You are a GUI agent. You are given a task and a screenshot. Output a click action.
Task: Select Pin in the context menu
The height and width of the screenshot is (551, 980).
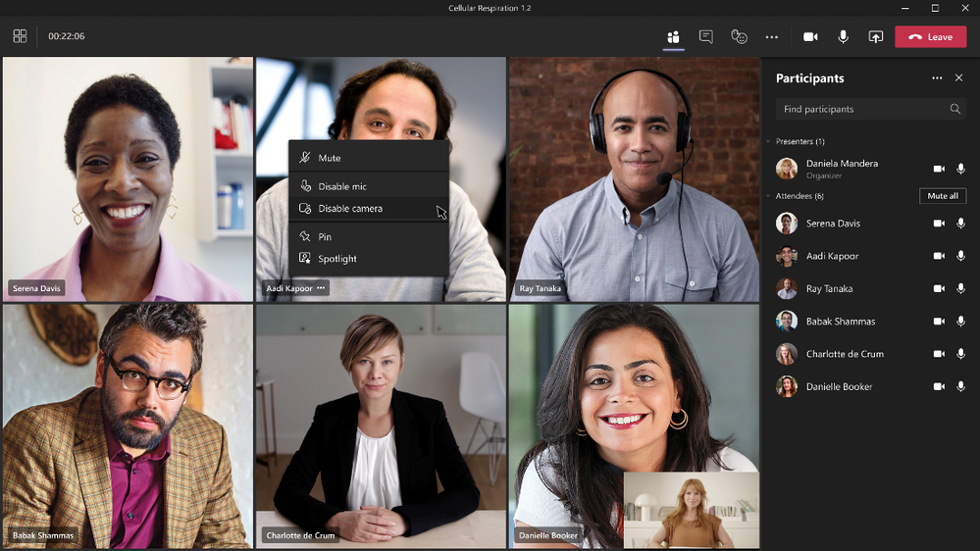pyautogui.click(x=369, y=236)
